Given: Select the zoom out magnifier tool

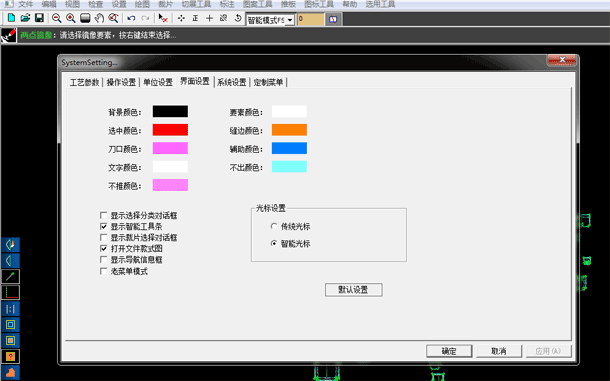Looking at the screenshot, I should pyautogui.click(x=56, y=18).
